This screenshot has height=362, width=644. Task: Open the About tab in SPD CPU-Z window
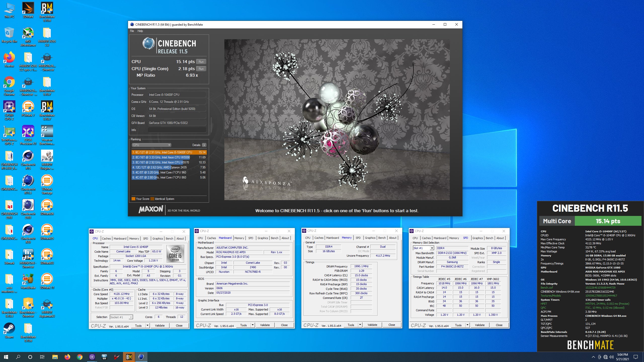pos(500,238)
